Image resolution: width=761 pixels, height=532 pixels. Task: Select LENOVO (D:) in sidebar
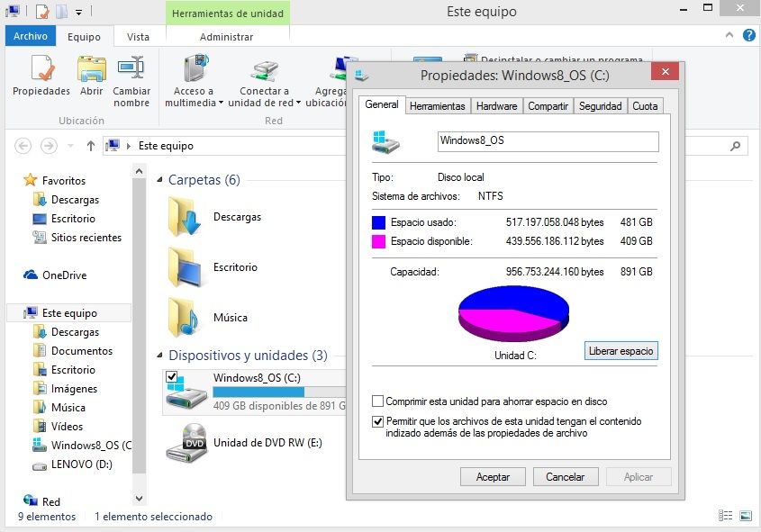coord(72,464)
